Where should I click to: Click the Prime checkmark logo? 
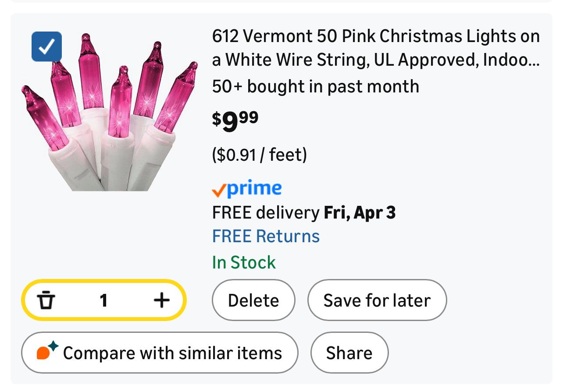(246, 189)
